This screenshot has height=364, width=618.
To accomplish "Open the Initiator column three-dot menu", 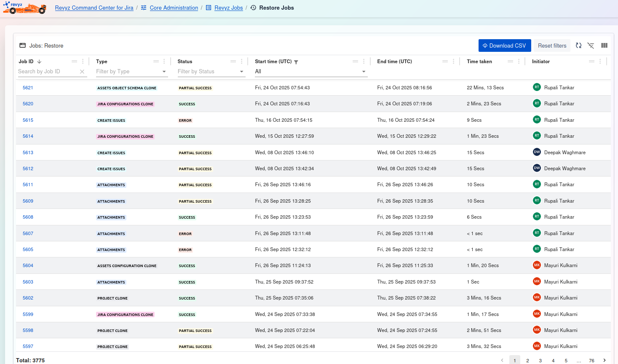I will [600, 62].
